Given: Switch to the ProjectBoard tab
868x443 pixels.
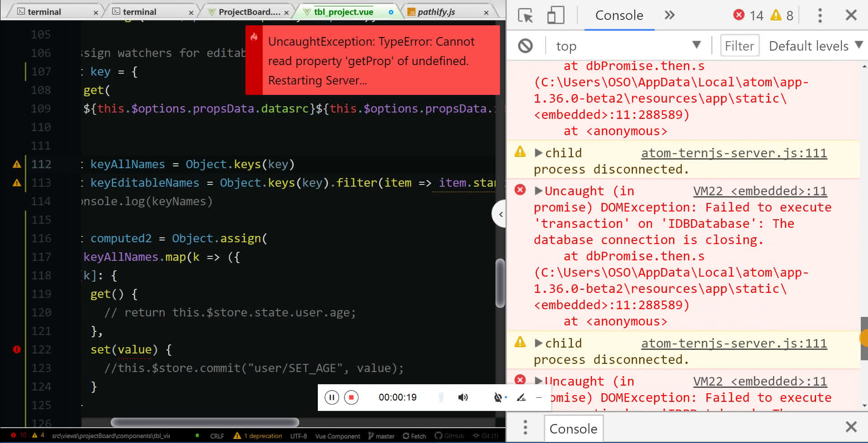Looking at the screenshot, I should (249, 12).
